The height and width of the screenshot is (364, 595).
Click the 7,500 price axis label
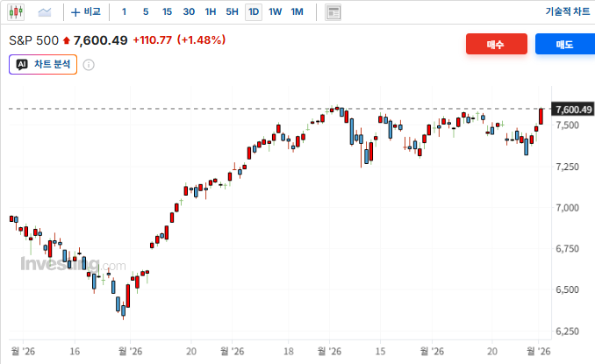click(x=567, y=125)
